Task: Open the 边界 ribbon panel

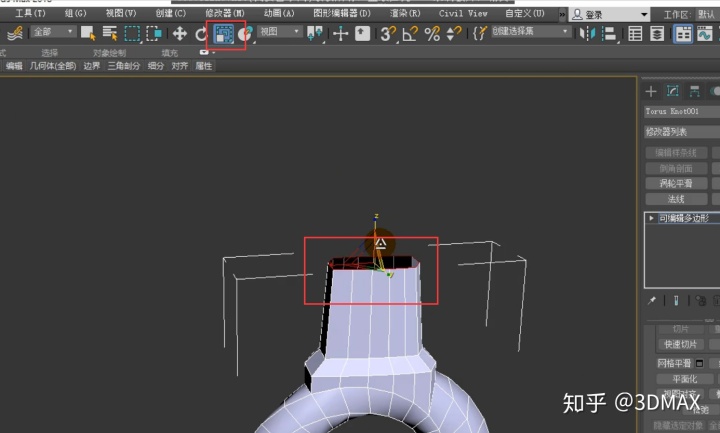Action: 91,66
